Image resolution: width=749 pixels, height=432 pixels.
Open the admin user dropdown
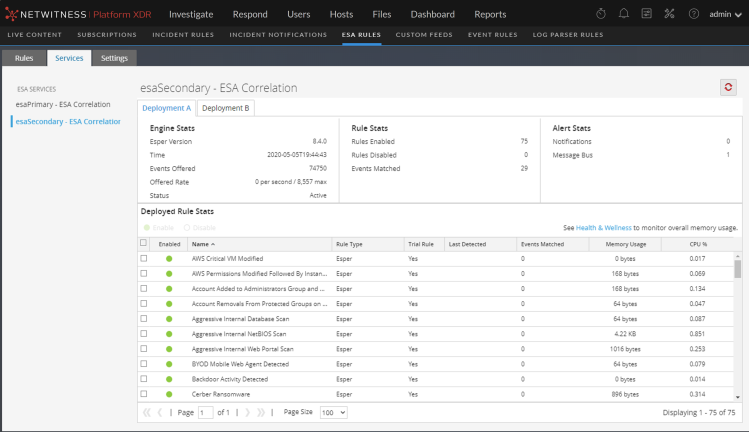point(724,14)
